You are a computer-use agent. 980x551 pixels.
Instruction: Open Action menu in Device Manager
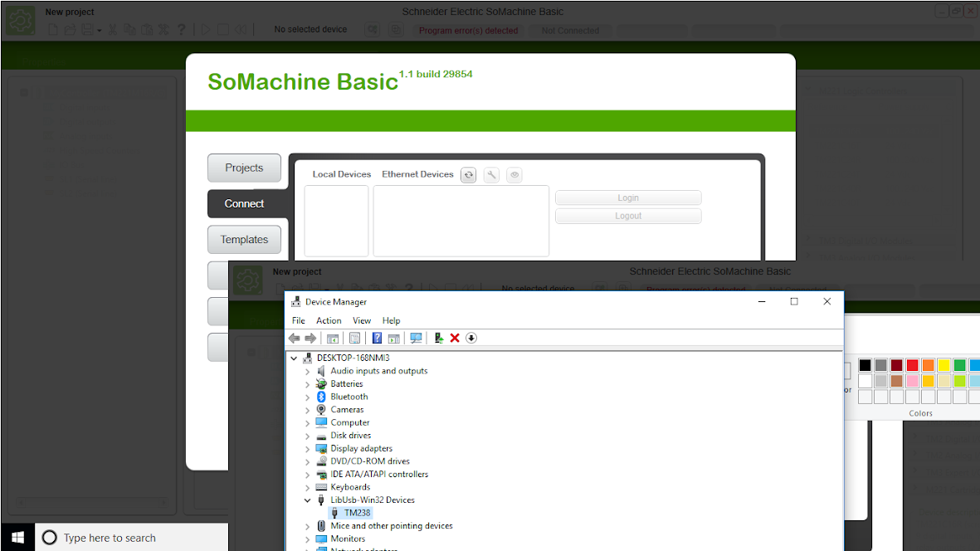(x=329, y=320)
